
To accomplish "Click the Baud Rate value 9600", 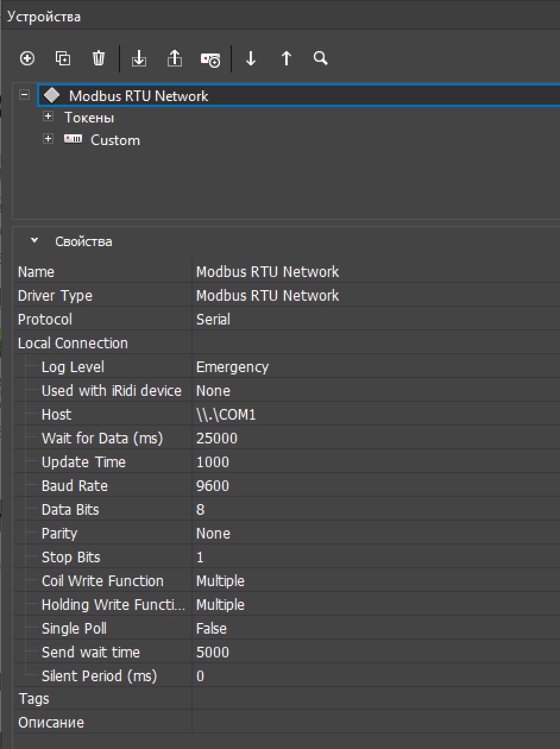I will pyautogui.click(x=213, y=486).
